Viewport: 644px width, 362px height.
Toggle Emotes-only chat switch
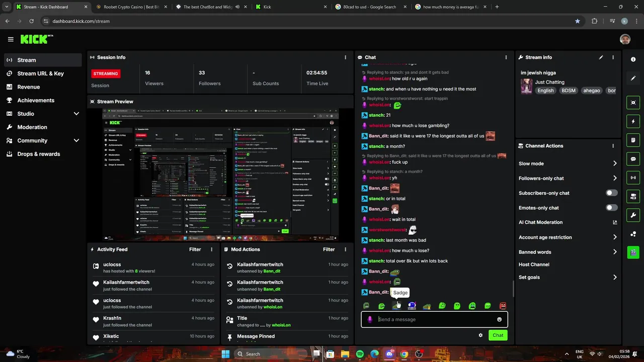[611, 208]
